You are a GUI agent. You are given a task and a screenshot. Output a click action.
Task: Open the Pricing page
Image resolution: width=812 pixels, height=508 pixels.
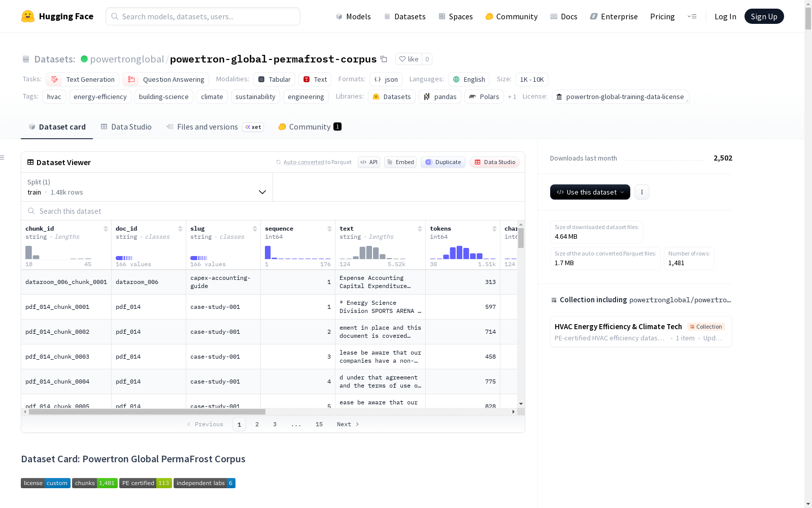pos(662,16)
